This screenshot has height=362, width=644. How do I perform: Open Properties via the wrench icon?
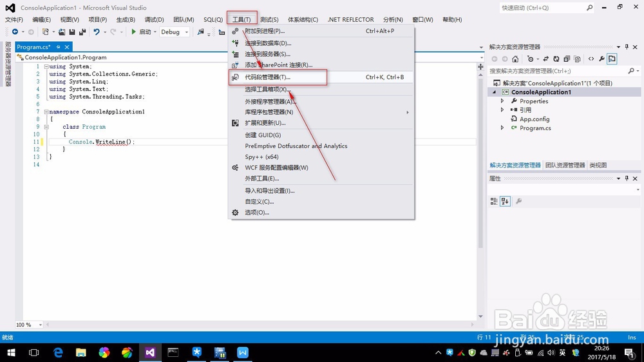pyautogui.click(x=601, y=59)
